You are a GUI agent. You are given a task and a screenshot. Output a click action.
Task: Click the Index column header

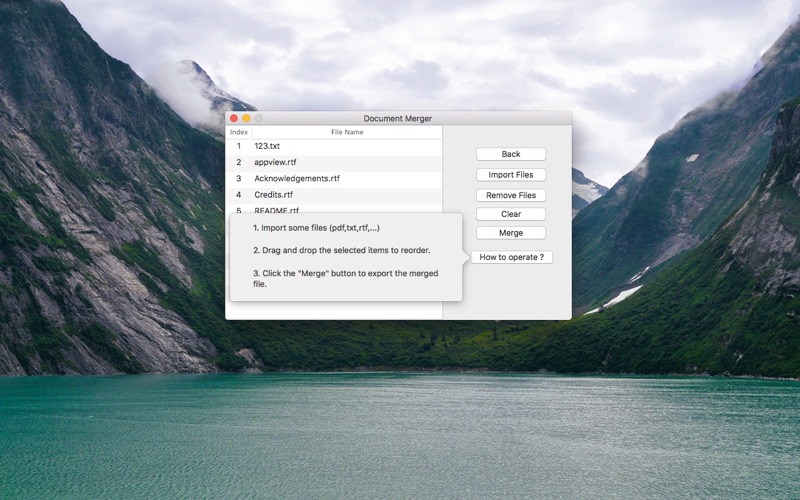click(239, 132)
